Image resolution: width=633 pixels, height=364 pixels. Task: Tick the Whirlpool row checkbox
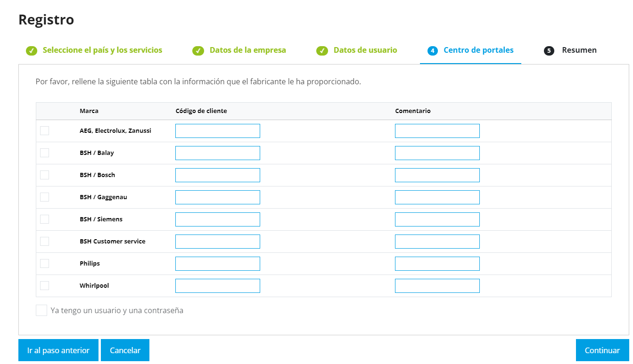45,286
